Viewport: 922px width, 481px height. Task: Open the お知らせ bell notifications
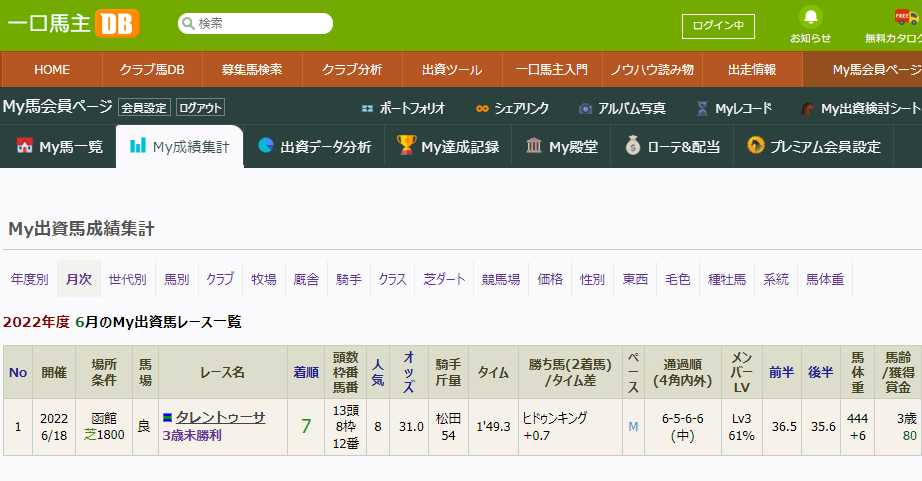coord(810,25)
